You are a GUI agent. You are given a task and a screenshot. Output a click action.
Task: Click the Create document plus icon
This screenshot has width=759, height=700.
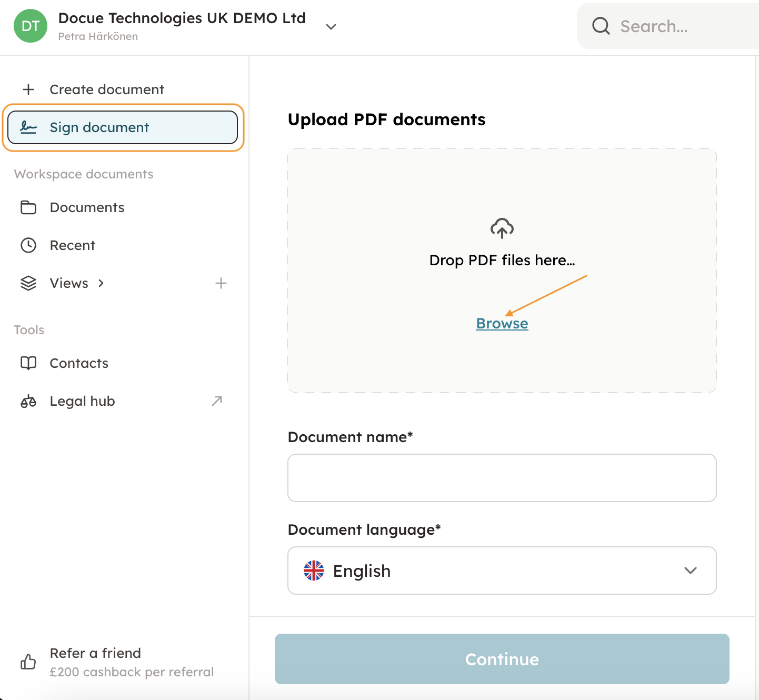click(28, 89)
